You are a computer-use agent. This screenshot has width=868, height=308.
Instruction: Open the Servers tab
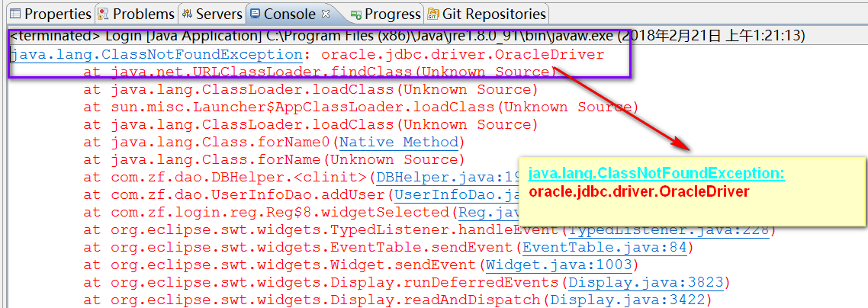(213, 14)
